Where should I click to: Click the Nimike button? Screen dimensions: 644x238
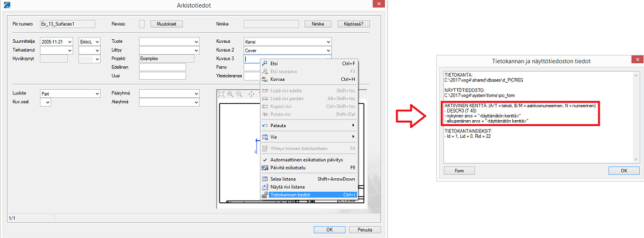click(317, 24)
